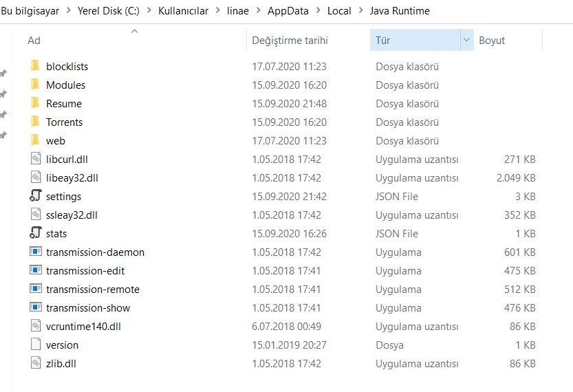
Task: Select file name libcurl.dll
Action: click(x=67, y=160)
